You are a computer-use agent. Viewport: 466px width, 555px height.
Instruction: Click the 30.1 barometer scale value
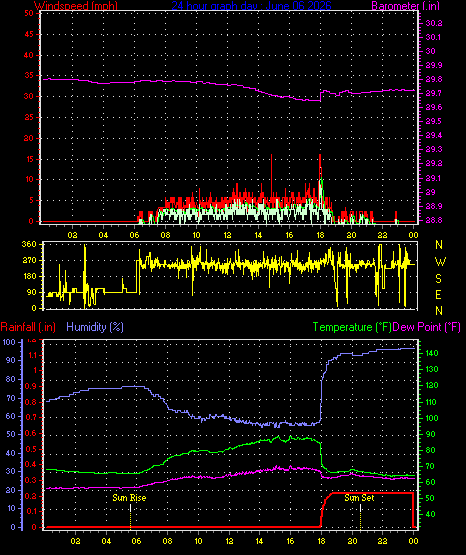433,37
